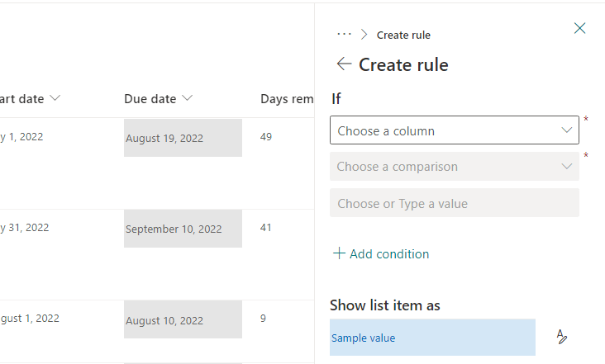This screenshot has width=605, height=364.
Task: Click the plus icon beside Add condition
Action: pyautogui.click(x=339, y=253)
